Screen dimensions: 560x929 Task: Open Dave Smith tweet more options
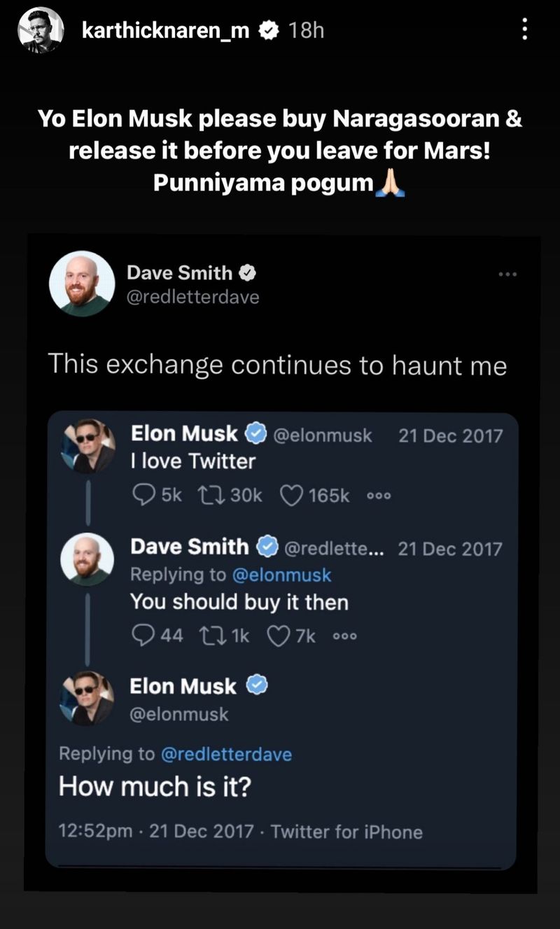(x=507, y=274)
